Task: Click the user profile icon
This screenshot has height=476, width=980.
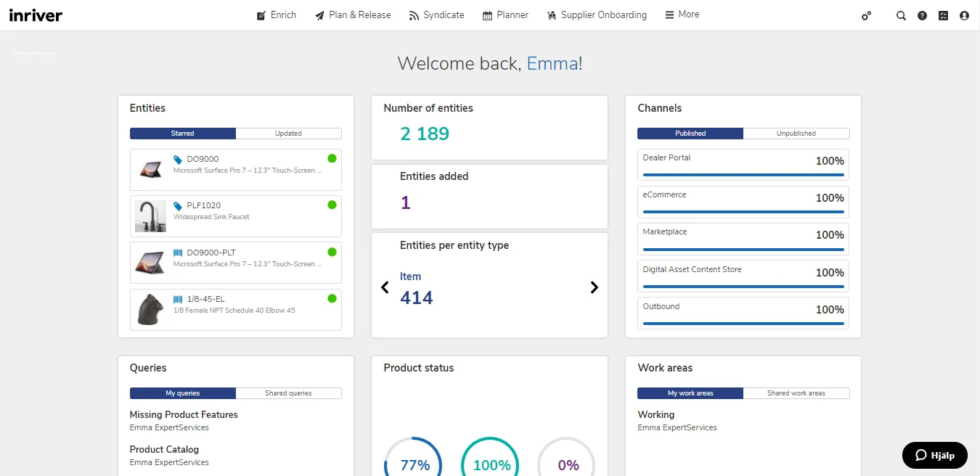Action: point(964,15)
